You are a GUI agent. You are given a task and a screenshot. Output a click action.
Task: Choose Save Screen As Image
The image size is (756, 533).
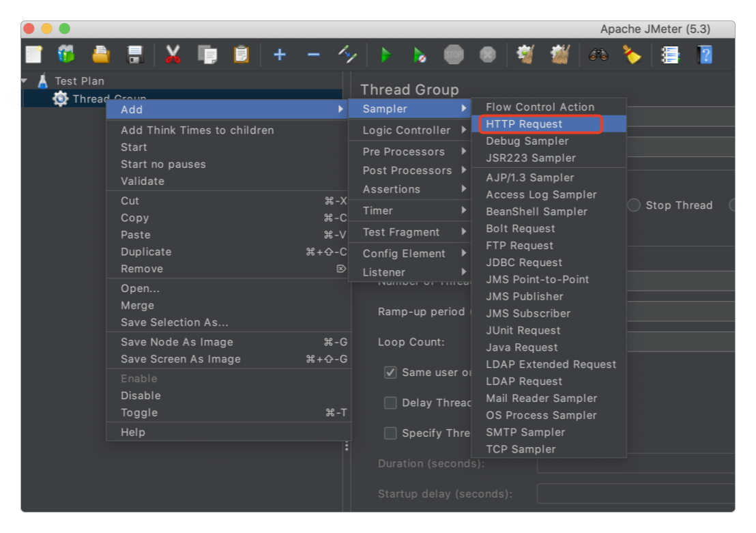click(x=228, y=359)
